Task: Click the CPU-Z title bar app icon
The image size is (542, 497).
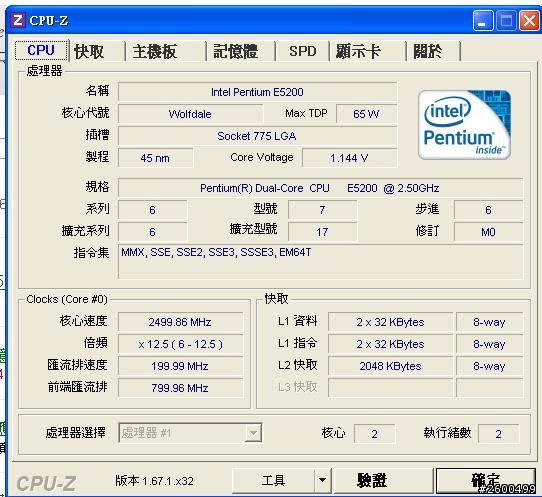Action: (x=18, y=20)
